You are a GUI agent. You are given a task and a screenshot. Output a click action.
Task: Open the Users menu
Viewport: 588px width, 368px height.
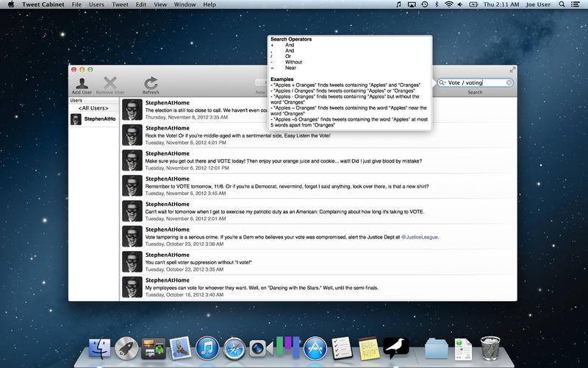96,4
